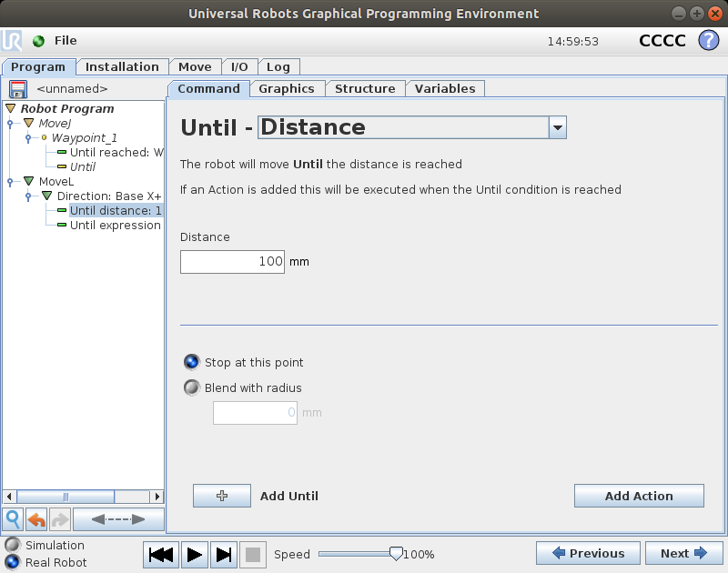Switch to the Installation tab
728x573 pixels.
(122, 66)
